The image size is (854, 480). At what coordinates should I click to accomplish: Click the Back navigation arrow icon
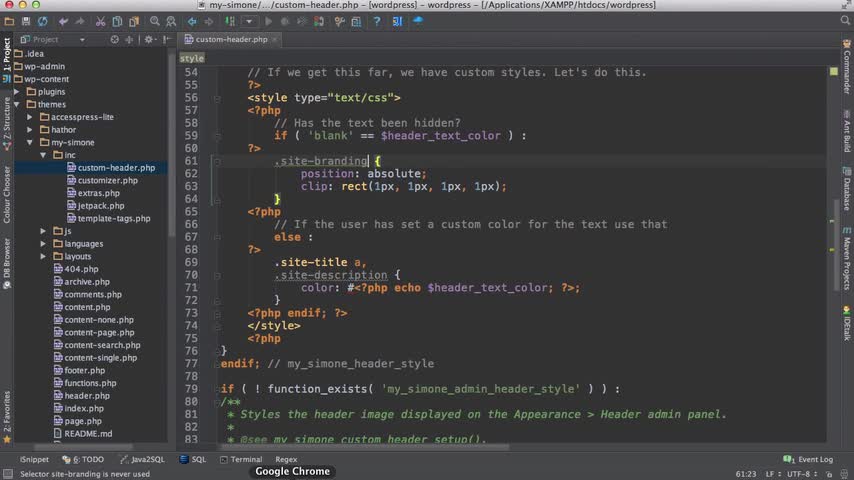pos(192,21)
